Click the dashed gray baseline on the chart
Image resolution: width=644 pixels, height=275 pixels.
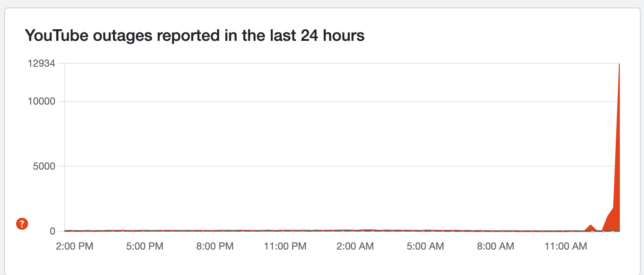coord(292,231)
